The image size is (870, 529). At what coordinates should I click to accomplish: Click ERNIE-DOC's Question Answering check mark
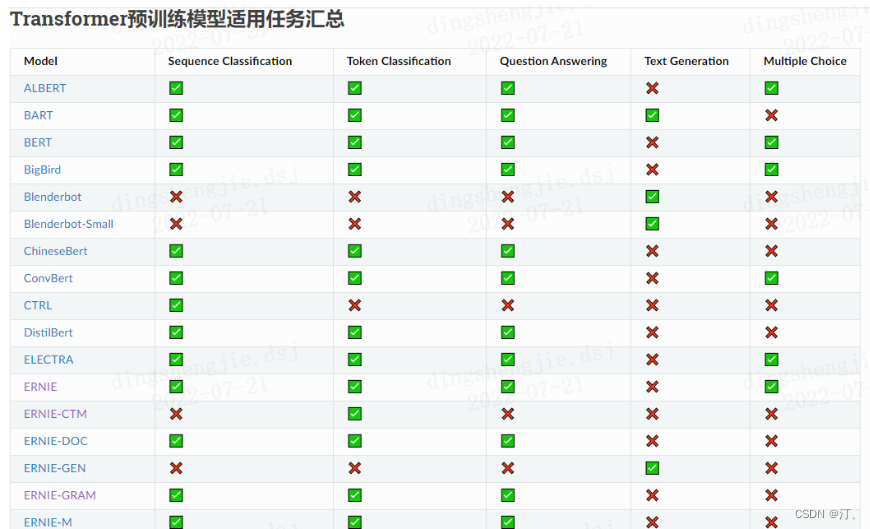click(508, 441)
